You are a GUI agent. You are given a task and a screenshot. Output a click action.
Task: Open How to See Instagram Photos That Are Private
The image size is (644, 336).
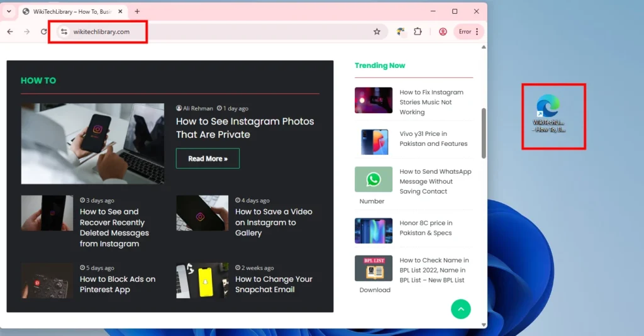coord(245,128)
